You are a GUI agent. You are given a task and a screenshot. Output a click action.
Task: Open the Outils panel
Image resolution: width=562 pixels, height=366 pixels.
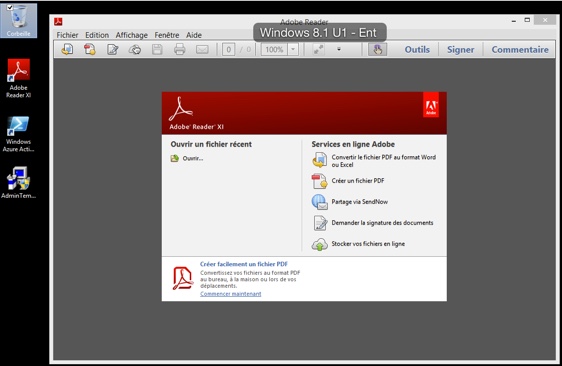417,49
